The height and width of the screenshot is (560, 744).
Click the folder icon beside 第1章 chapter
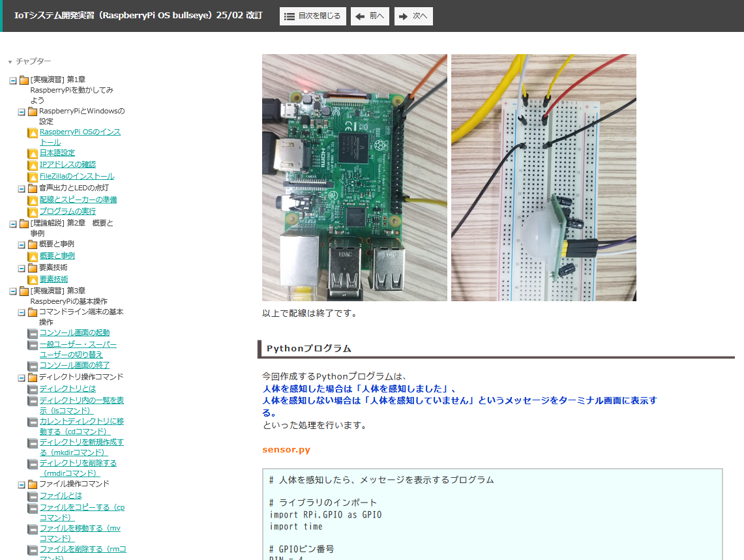tap(24, 80)
